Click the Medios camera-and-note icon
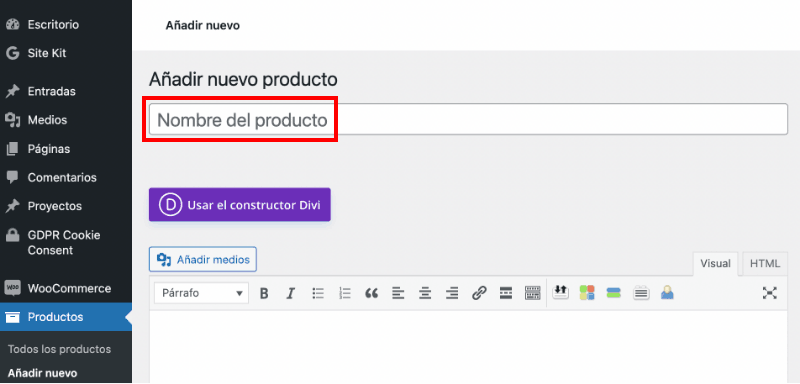 pyautogui.click(x=12, y=120)
